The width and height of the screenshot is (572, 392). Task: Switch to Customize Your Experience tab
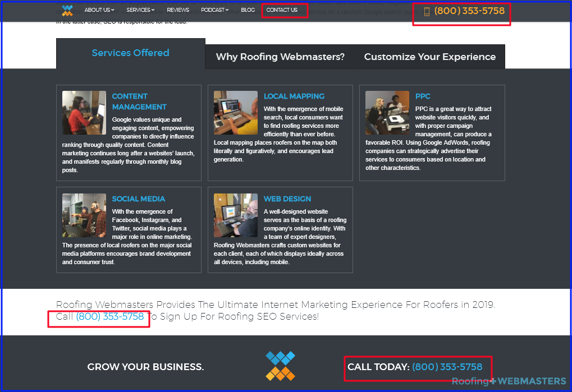tap(430, 57)
